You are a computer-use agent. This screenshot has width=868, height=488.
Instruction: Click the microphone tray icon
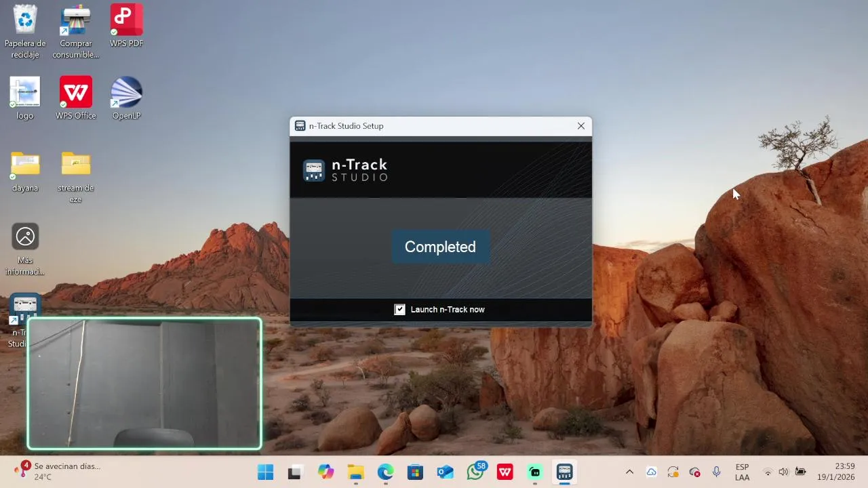click(x=716, y=472)
